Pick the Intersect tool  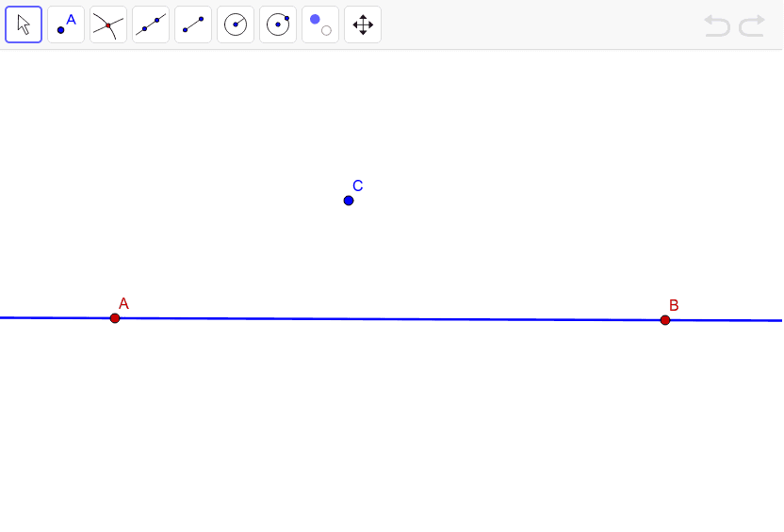pyautogui.click(x=108, y=24)
